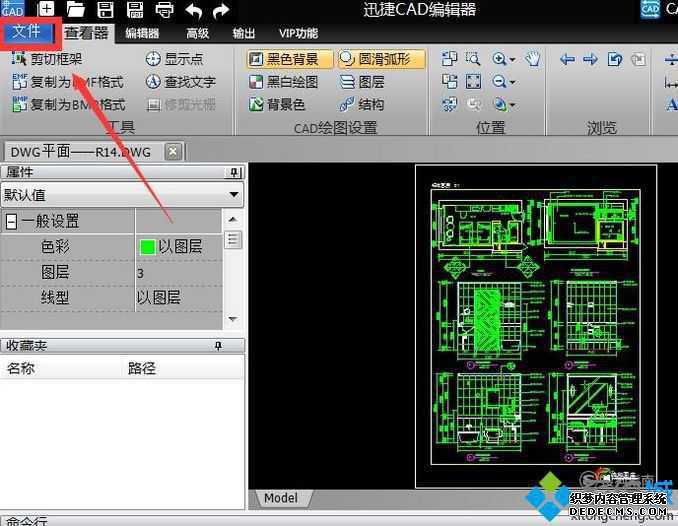Undo the last action
This screenshot has height=526, width=678.
coord(193,10)
